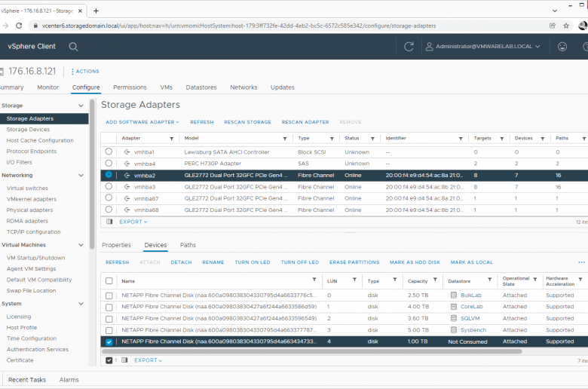Click the BulkLab datastore icon
Viewport: 588px width, 389px height.
(x=454, y=296)
